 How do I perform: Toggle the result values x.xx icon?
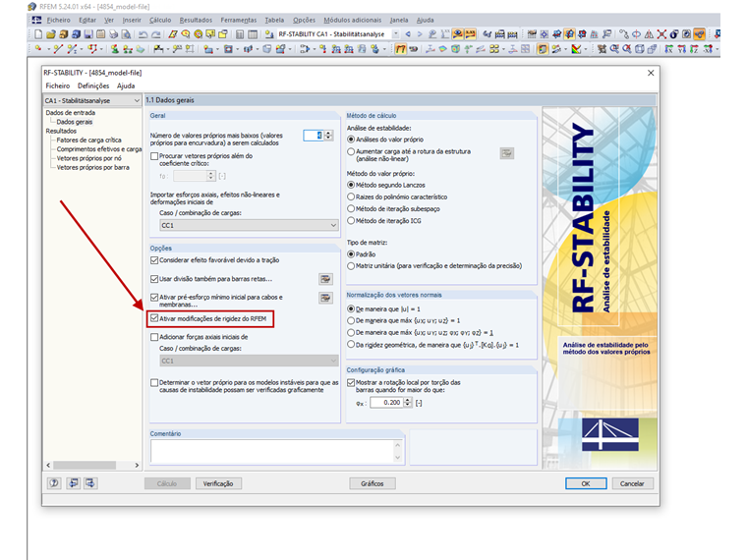[470, 34]
